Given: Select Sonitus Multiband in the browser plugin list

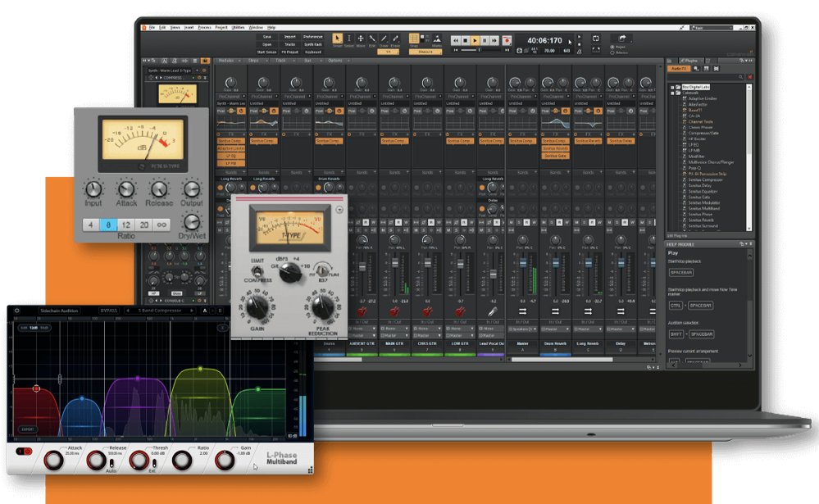Looking at the screenshot, I should [x=703, y=208].
